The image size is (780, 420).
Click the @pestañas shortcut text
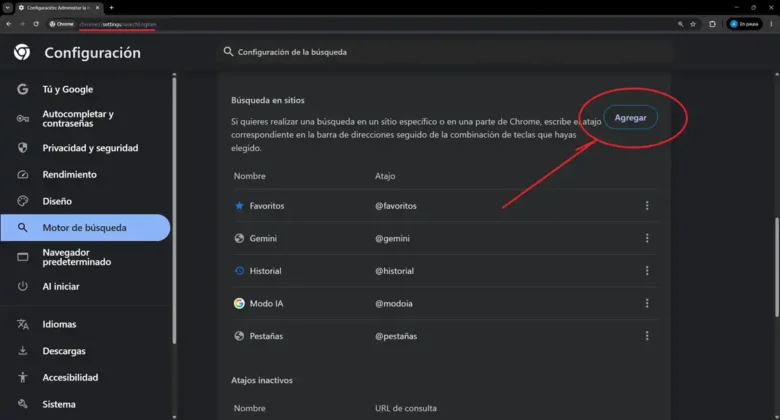point(396,336)
